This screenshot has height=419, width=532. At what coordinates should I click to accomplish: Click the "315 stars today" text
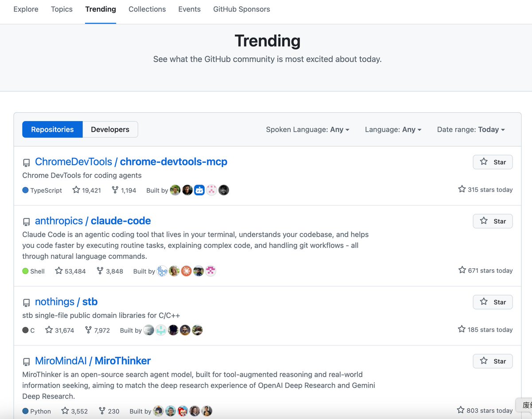(485, 189)
